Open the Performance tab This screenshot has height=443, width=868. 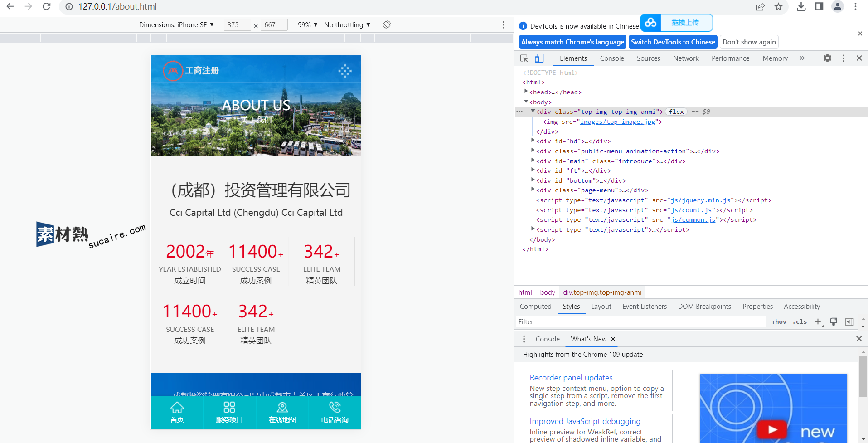pos(730,58)
